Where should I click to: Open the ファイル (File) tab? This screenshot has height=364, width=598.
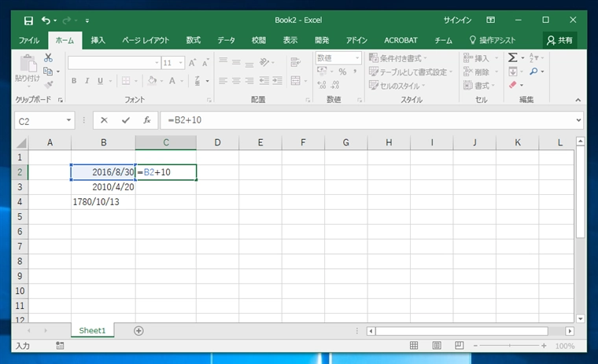point(29,40)
